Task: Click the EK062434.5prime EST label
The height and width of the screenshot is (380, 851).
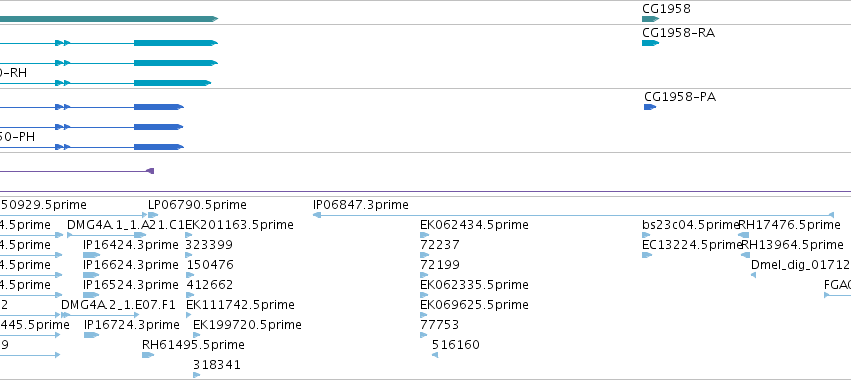Action: 474,225
